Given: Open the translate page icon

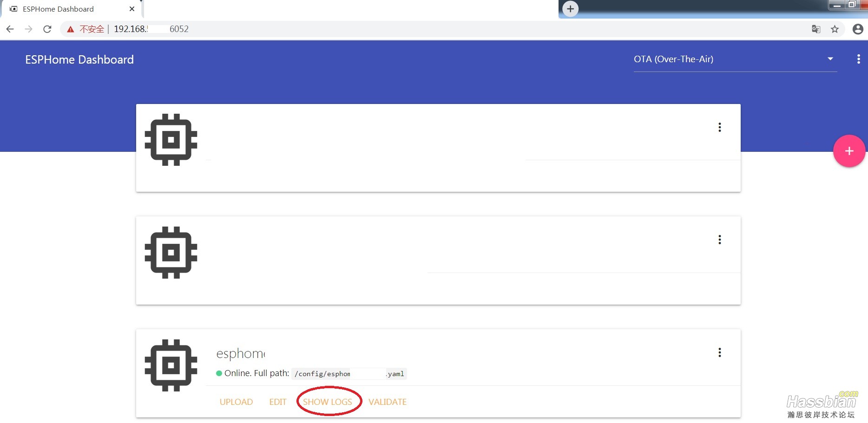Looking at the screenshot, I should (x=816, y=29).
